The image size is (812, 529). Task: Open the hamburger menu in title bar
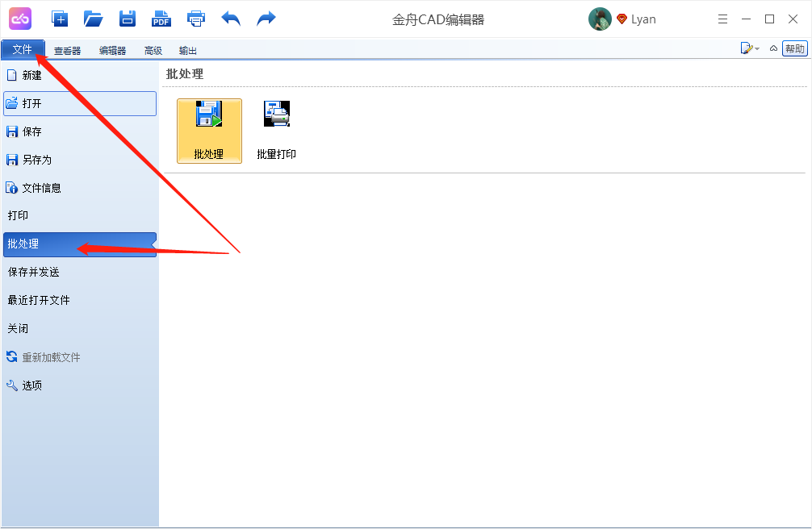pos(722,19)
